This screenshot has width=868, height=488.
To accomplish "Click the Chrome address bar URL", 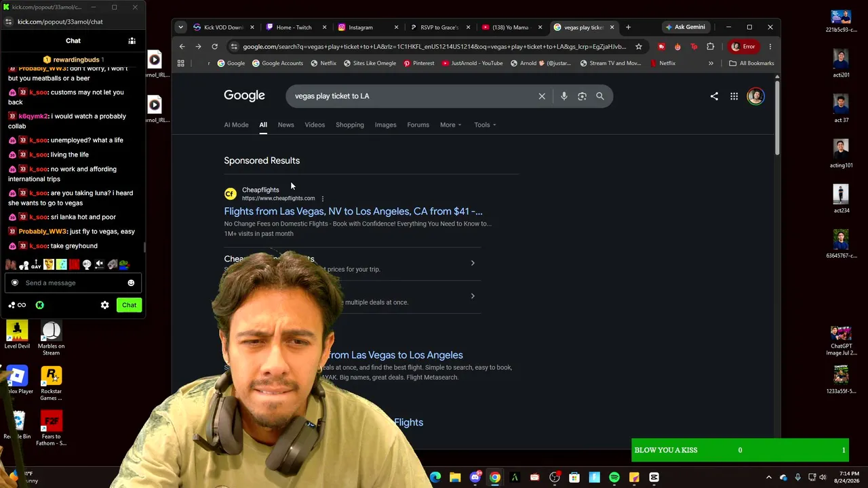I will (x=434, y=47).
